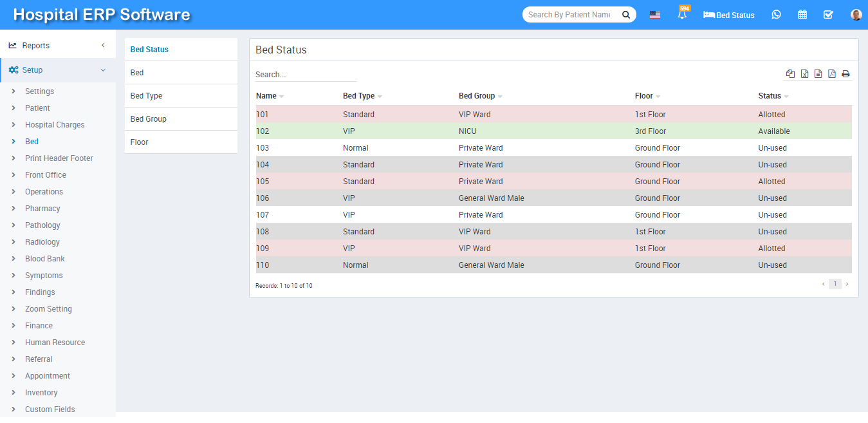This screenshot has width=868, height=423.
Task: Click the notification bell icon
Action: (x=682, y=15)
